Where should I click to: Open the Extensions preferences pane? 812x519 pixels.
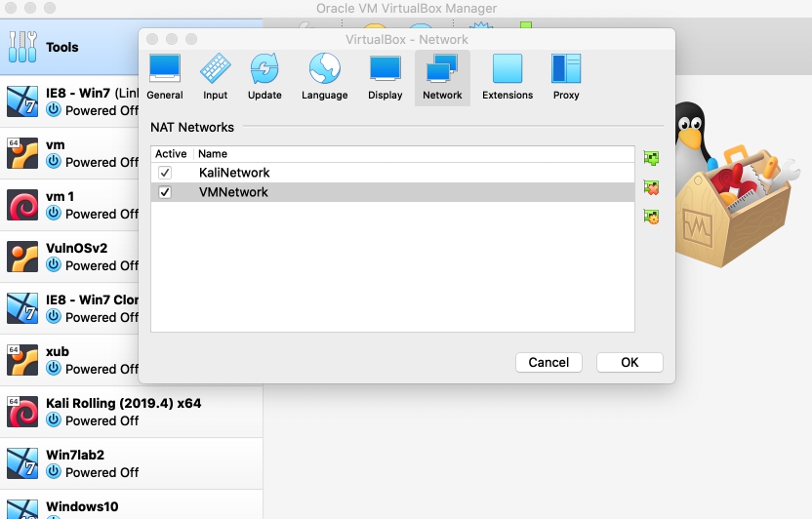[x=507, y=78]
